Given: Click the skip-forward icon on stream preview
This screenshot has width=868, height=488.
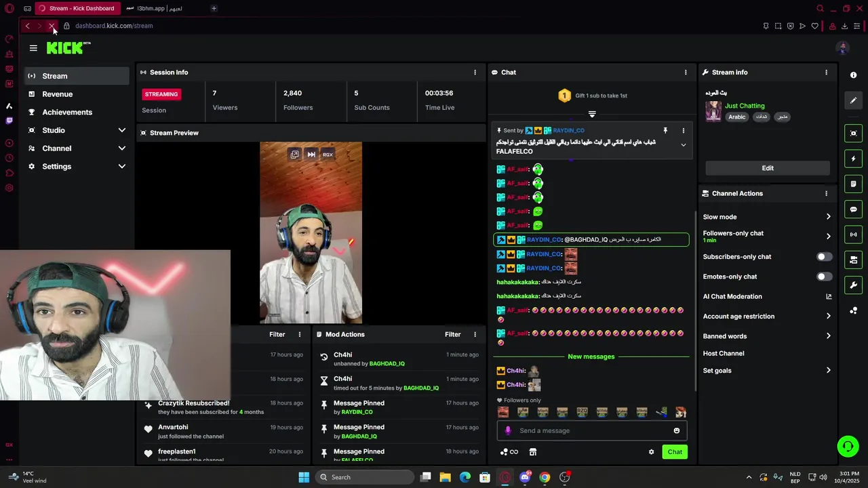Looking at the screenshot, I should [x=311, y=155].
